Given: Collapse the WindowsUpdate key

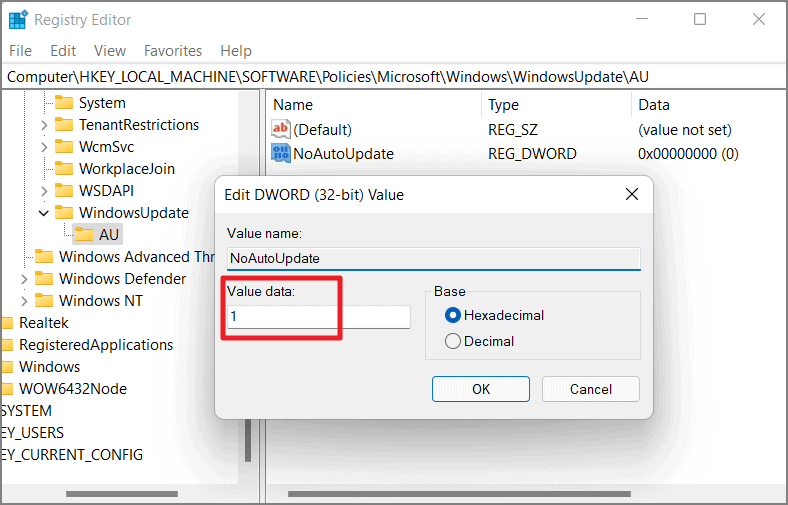Looking at the screenshot, I should tap(44, 213).
